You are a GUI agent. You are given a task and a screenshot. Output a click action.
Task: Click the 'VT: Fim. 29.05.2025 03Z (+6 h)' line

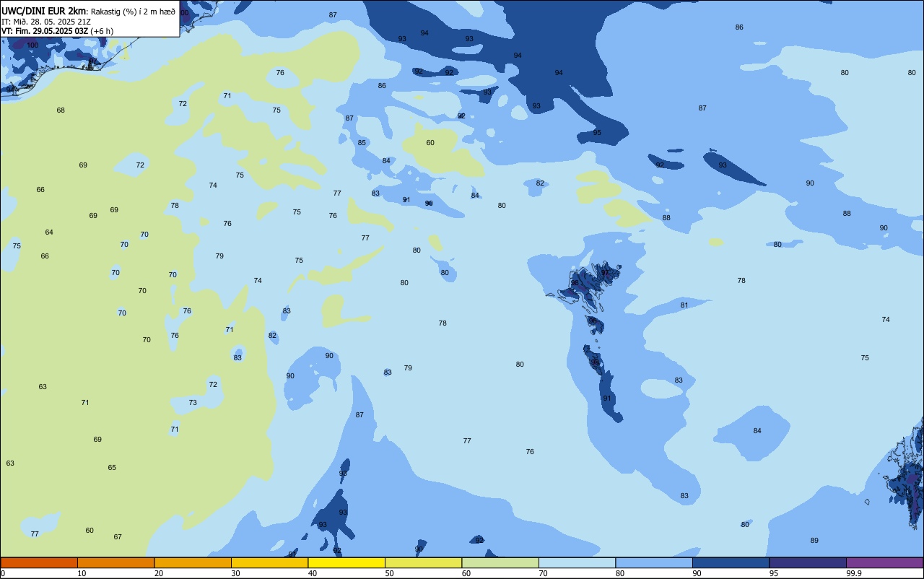click(57, 31)
